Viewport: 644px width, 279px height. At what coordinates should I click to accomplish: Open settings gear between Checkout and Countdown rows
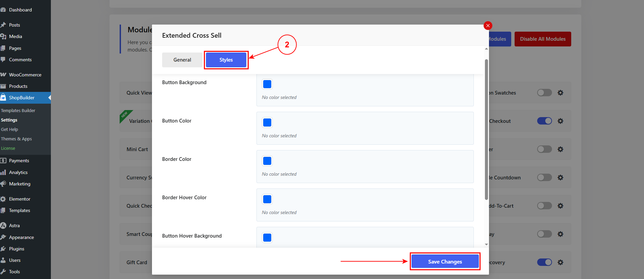coord(560,149)
